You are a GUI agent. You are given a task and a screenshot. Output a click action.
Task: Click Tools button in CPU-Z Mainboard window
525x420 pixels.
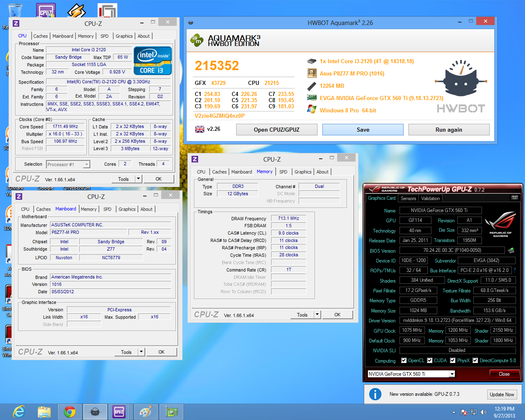(126, 352)
